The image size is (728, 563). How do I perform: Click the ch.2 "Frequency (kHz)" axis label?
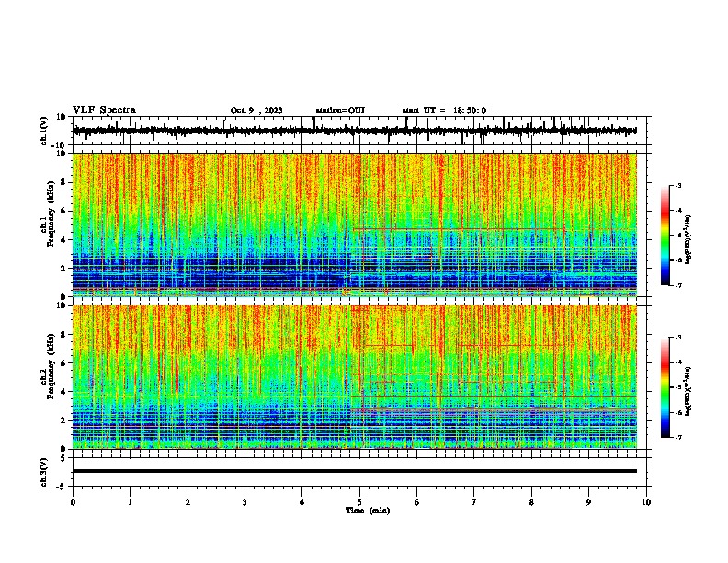click(51, 366)
